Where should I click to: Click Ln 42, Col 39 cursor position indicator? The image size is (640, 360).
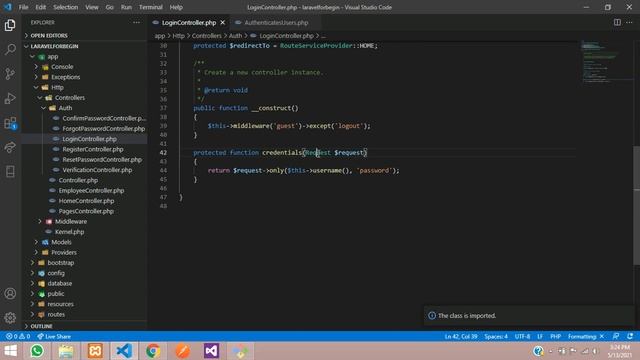point(461,336)
